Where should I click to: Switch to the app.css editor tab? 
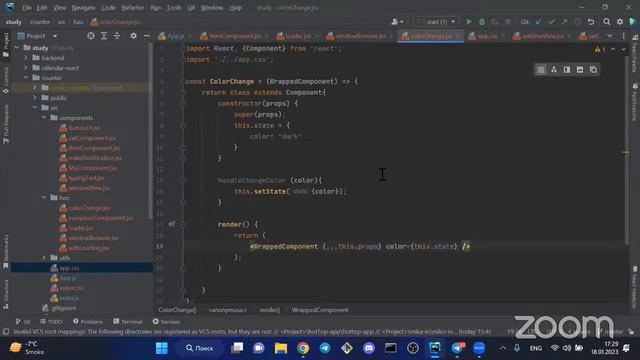pyautogui.click(x=484, y=36)
